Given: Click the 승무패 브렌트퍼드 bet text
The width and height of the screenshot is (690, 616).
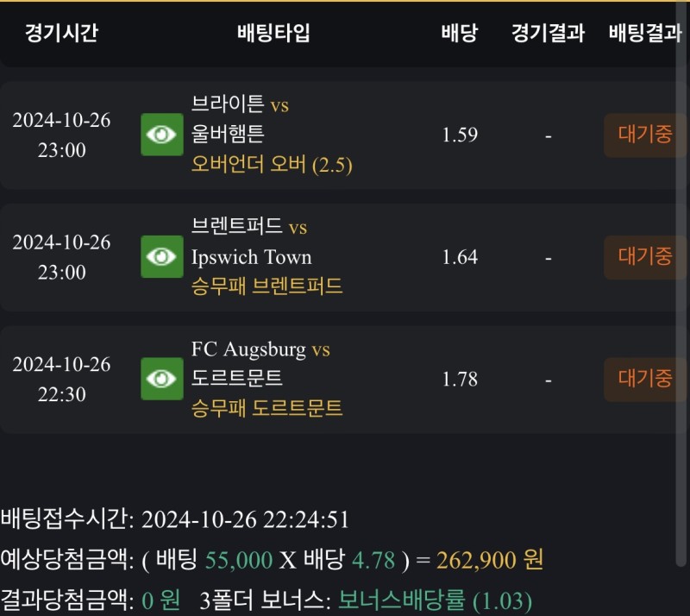Looking at the screenshot, I should [x=267, y=286].
